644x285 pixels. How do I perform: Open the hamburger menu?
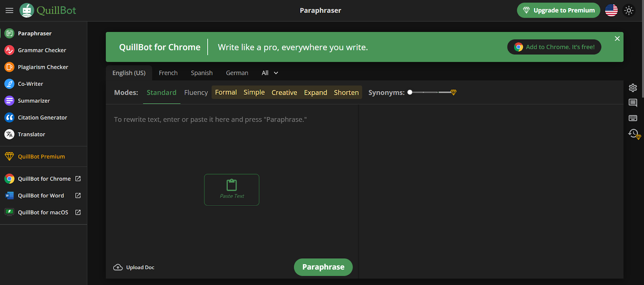point(9,10)
